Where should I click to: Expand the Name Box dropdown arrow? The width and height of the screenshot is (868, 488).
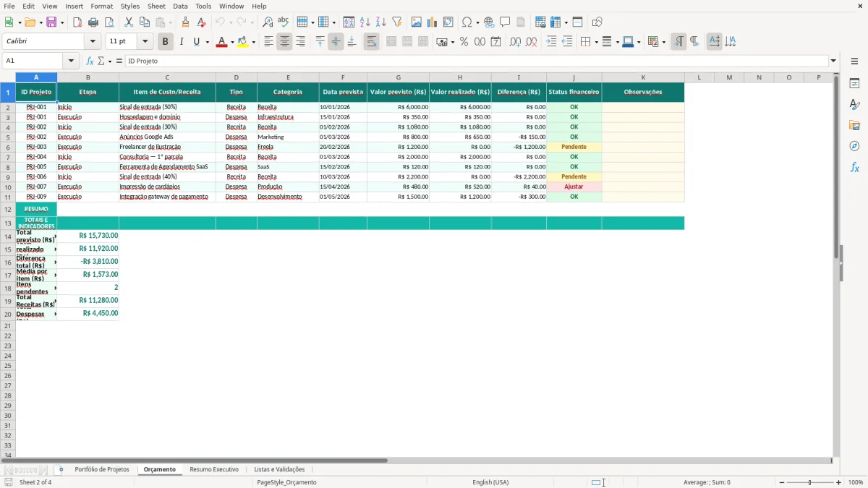(71, 61)
